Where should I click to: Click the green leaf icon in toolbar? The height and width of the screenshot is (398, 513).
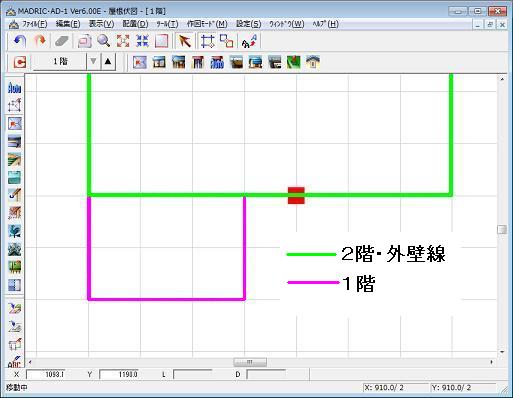(x=294, y=62)
